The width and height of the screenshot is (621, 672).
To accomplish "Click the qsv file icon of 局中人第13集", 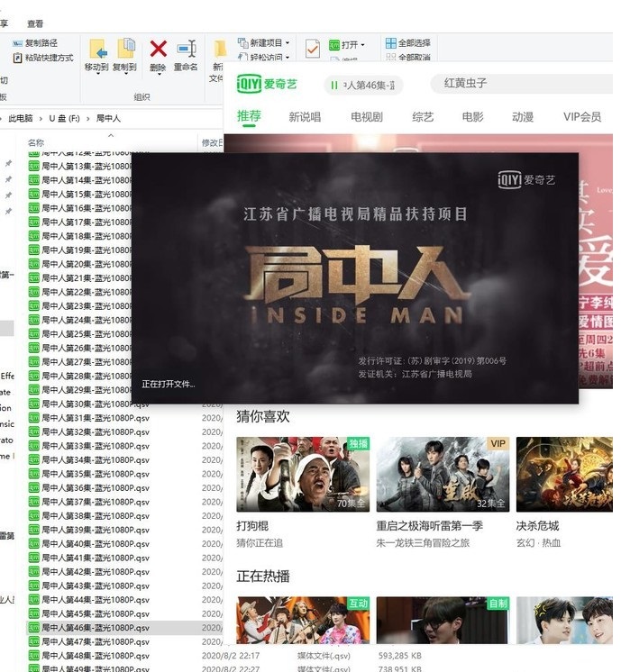I will (x=34, y=167).
